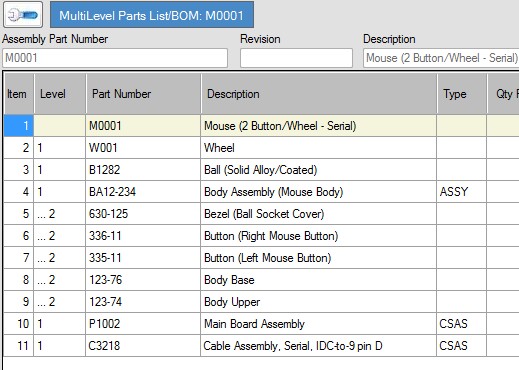
Task: Select the 123-76 Body Base row
Action: 261,280
